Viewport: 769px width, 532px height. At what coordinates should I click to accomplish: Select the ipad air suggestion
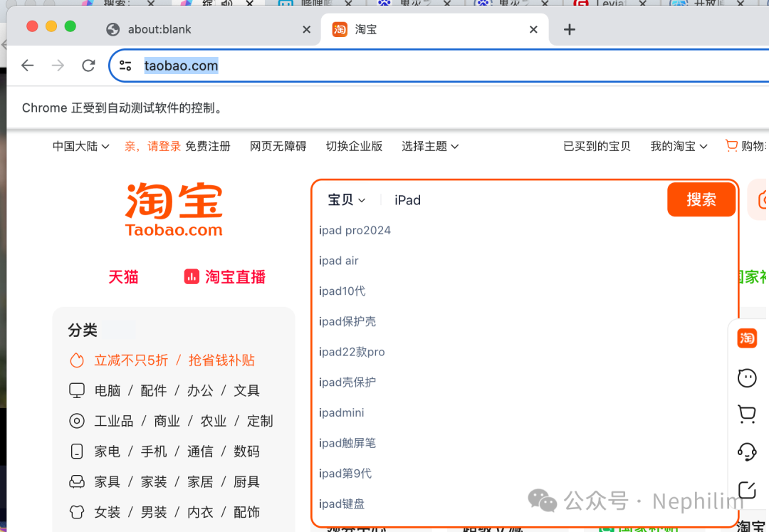[338, 261]
